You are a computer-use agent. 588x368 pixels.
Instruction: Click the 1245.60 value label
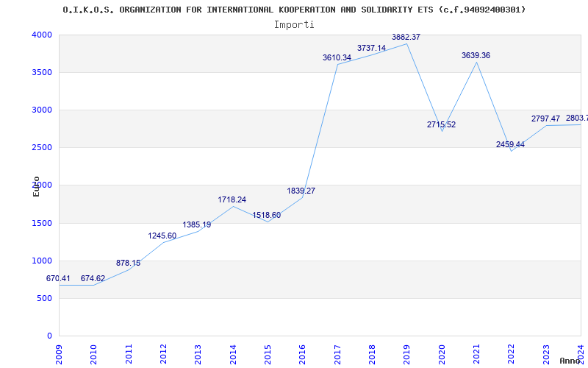[162, 236]
